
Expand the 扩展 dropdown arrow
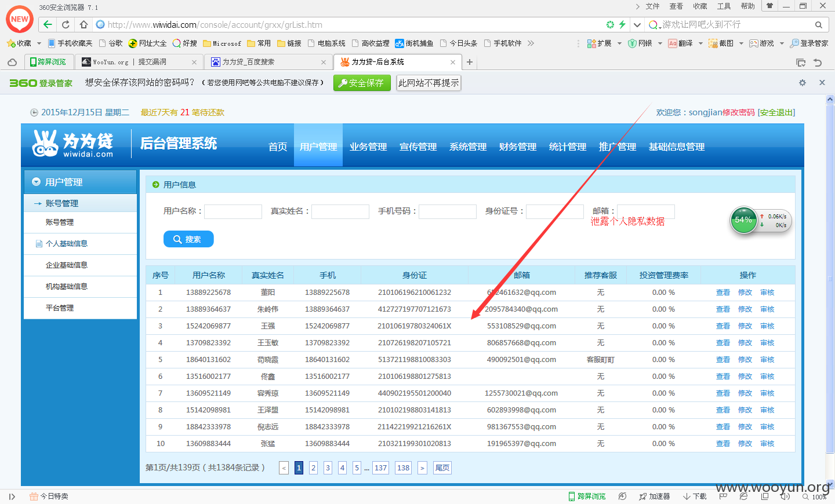(619, 43)
